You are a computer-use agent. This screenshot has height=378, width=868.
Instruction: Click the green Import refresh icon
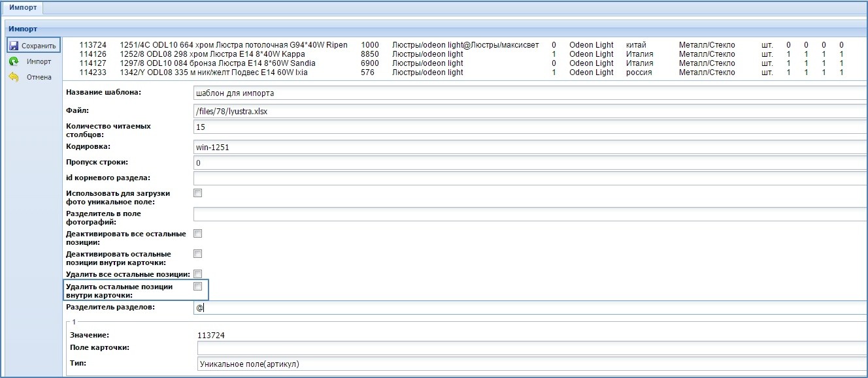[14, 61]
